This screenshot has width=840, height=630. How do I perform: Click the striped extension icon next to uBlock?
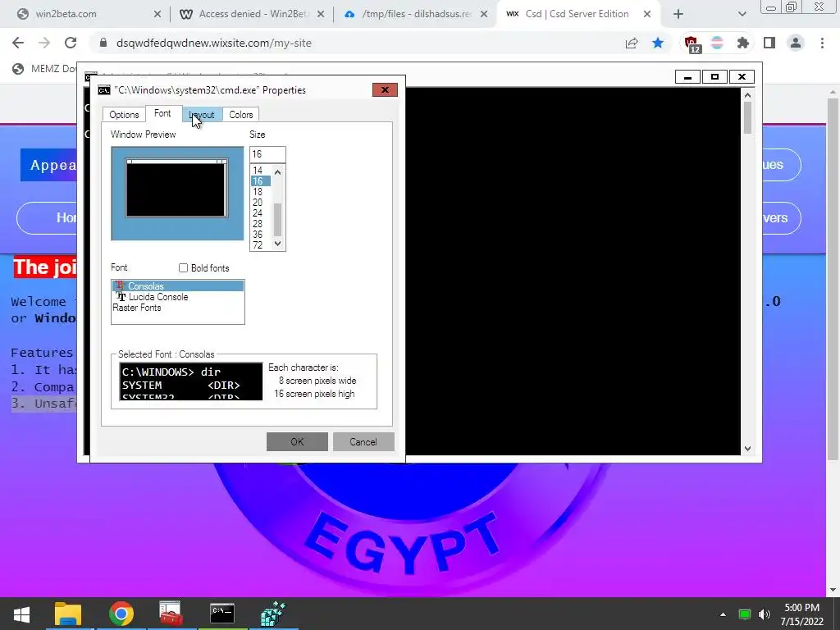coord(717,43)
